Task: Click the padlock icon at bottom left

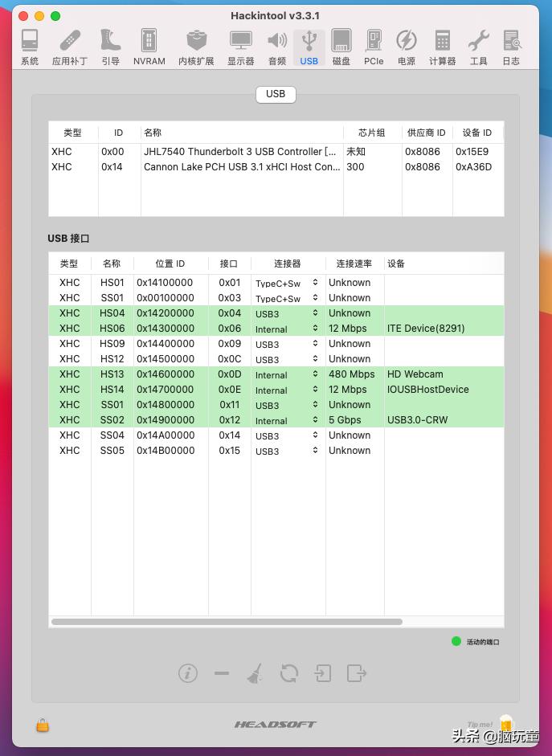Action: tap(43, 725)
